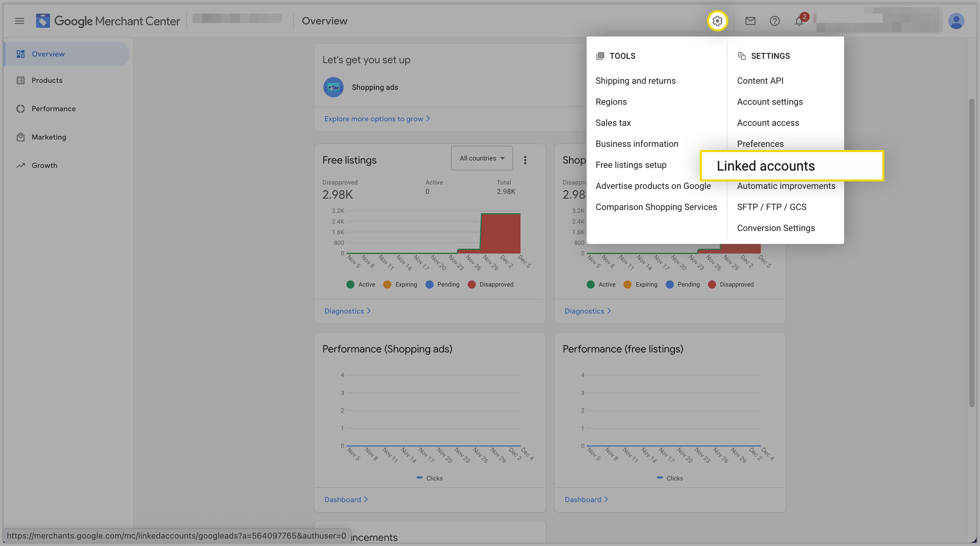Click the Total 2.98K value
The image size is (980, 546).
click(x=506, y=191)
